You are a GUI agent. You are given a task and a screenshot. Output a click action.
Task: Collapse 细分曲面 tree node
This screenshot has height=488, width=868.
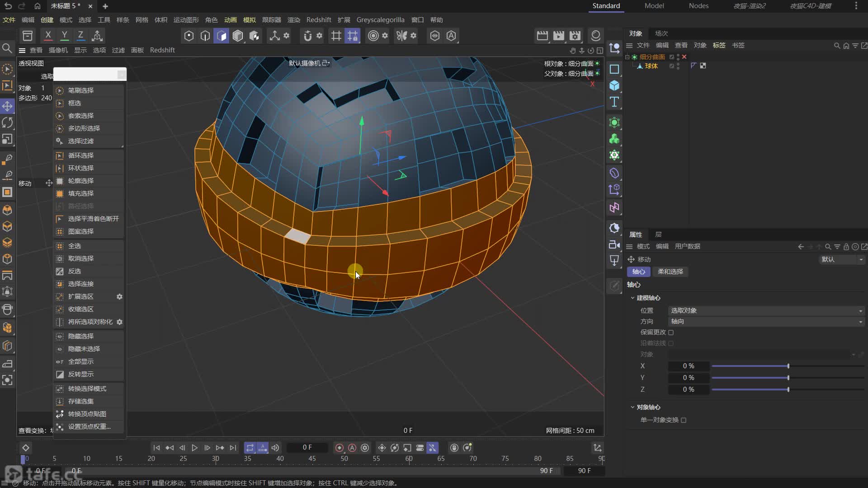click(627, 57)
